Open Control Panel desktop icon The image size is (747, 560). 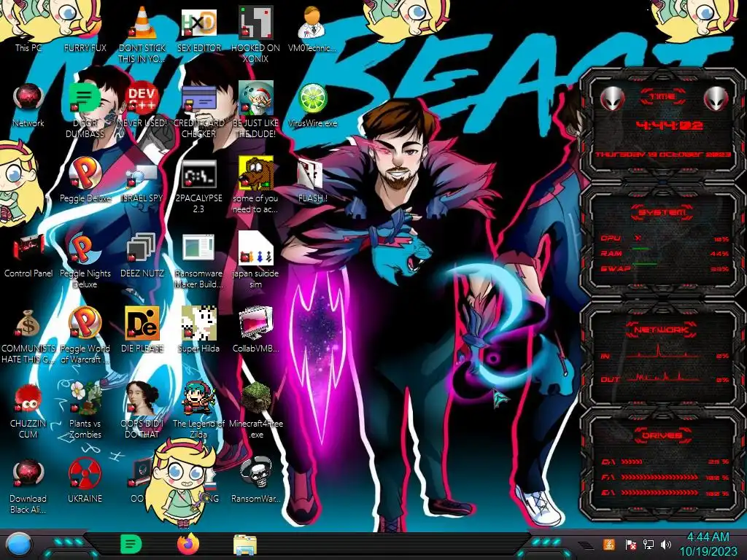click(x=28, y=255)
